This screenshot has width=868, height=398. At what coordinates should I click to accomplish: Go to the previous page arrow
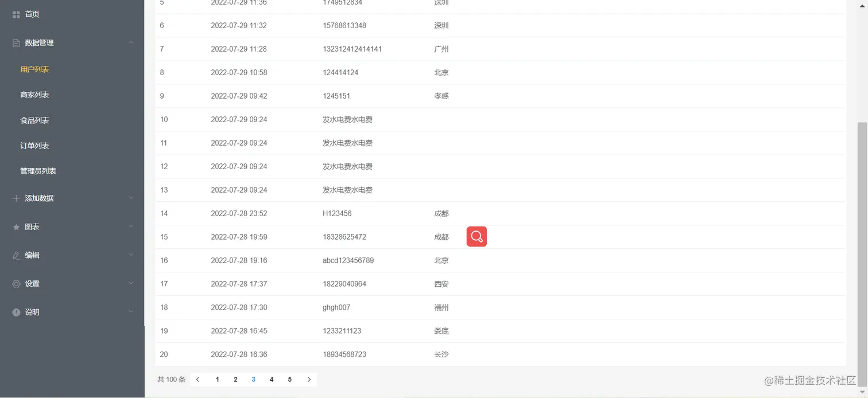[198, 380]
